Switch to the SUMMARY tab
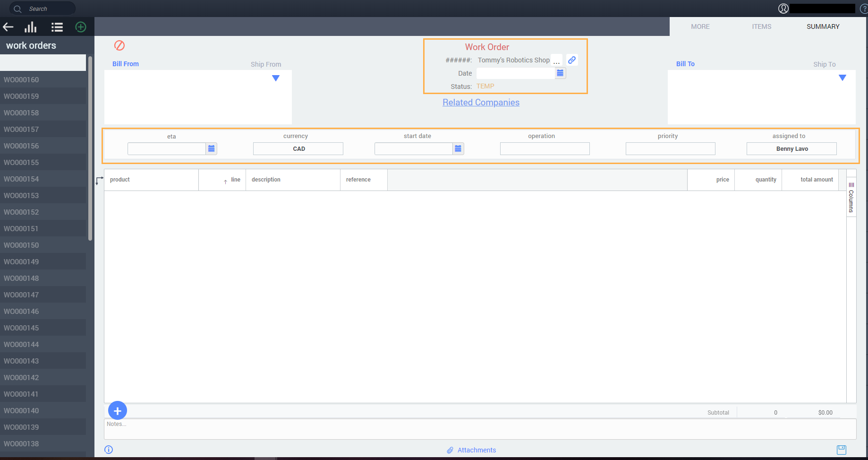 pos(823,26)
